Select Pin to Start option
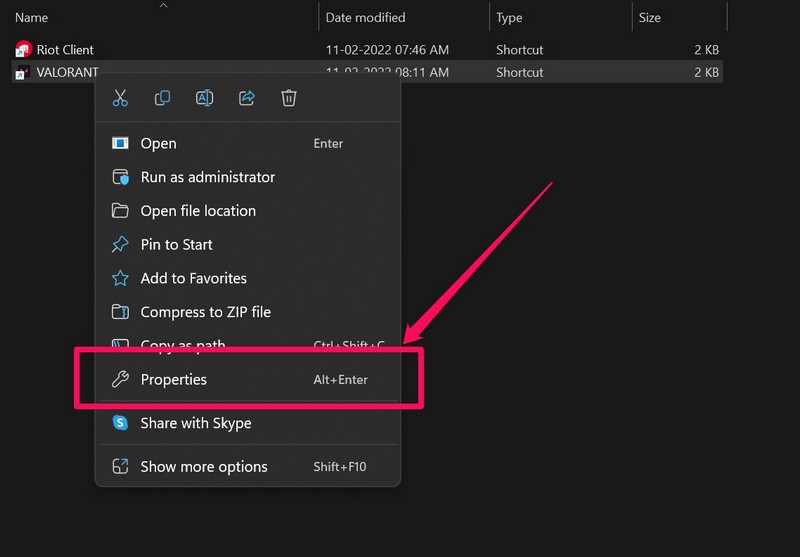Viewport: 800px width, 557px height. point(176,245)
